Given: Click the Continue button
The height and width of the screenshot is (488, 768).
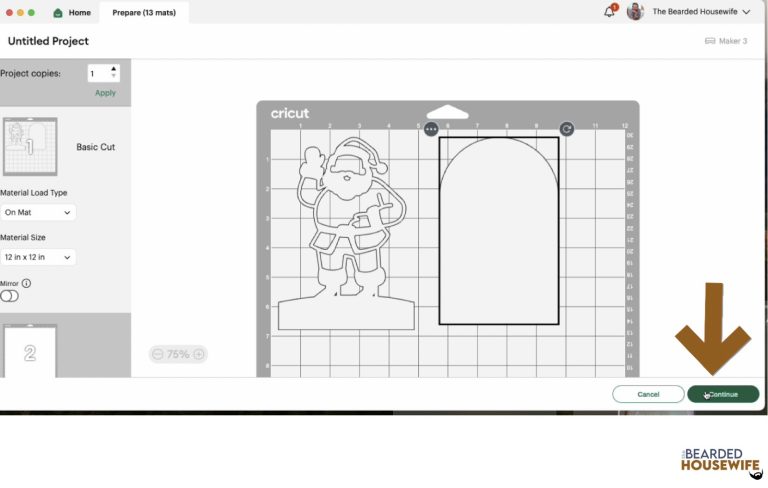Looking at the screenshot, I should (723, 394).
